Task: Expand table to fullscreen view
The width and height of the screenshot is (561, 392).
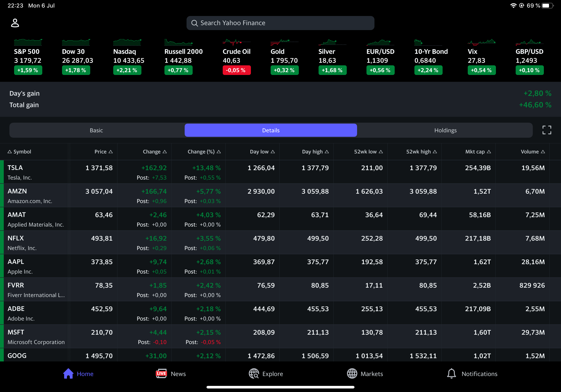Action: coord(547,130)
